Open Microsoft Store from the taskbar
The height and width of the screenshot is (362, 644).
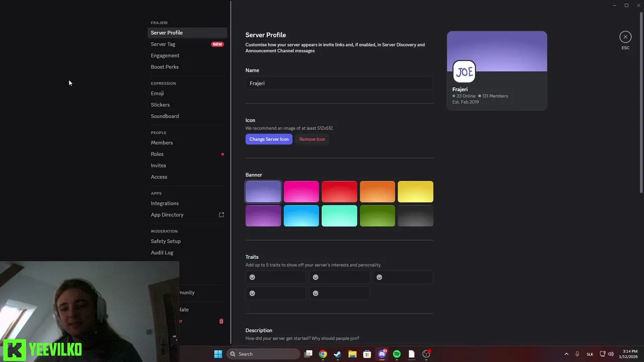(x=367, y=354)
